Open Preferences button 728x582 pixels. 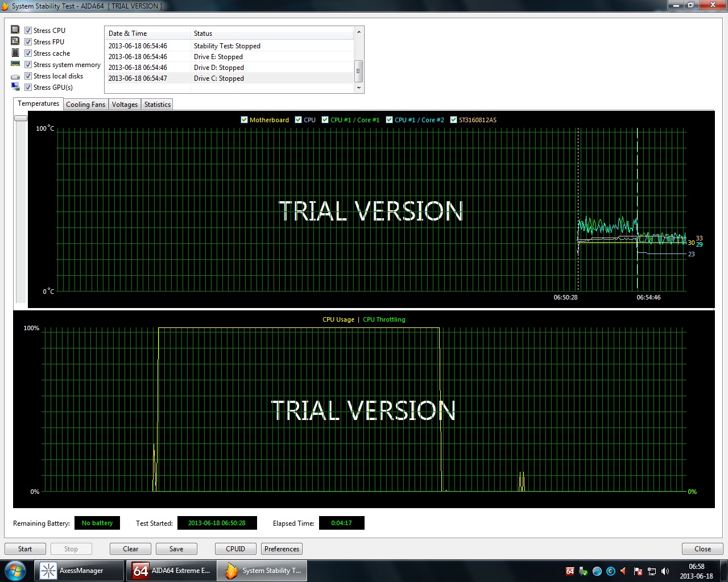282,549
